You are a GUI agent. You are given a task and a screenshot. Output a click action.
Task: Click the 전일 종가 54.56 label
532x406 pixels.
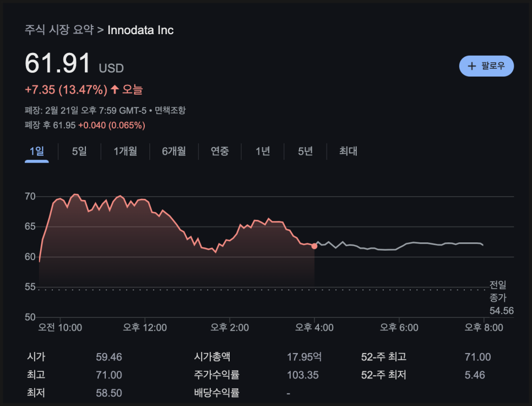(501, 297)
